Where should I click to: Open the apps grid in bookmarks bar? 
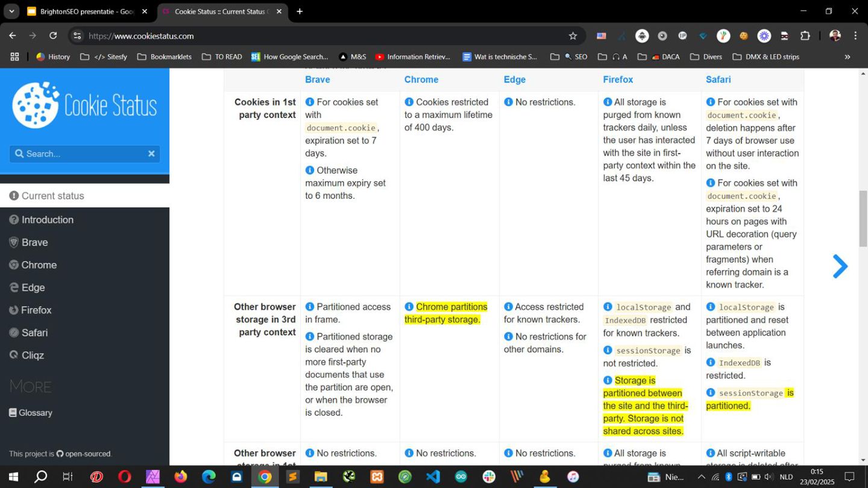point(14,57)
